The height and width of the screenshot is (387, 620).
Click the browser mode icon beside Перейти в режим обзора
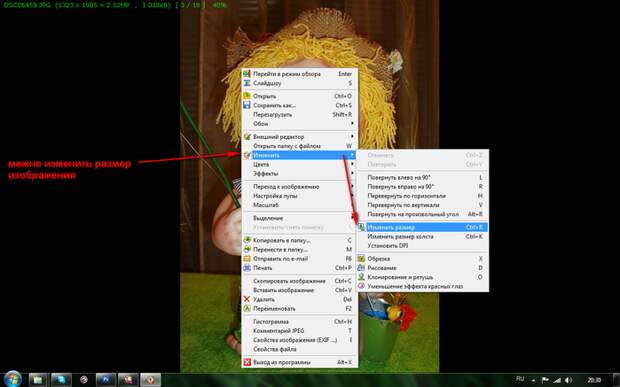(247, 74)
